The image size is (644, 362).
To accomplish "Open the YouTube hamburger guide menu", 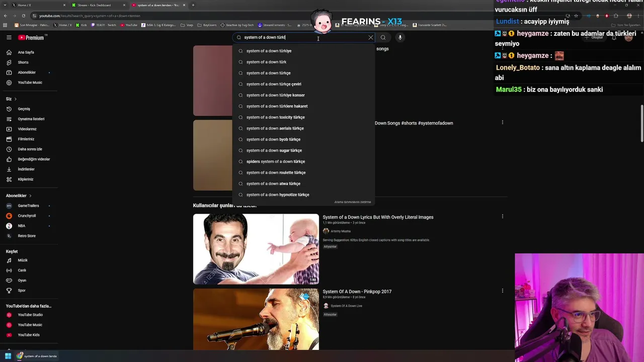I will (9, 37).
